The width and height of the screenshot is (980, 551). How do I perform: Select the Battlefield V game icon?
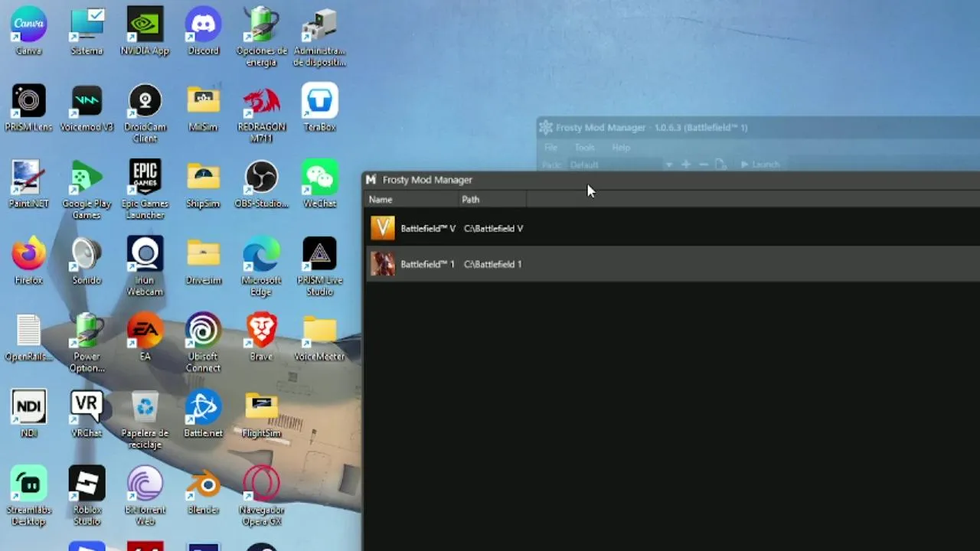coord(383,228)
